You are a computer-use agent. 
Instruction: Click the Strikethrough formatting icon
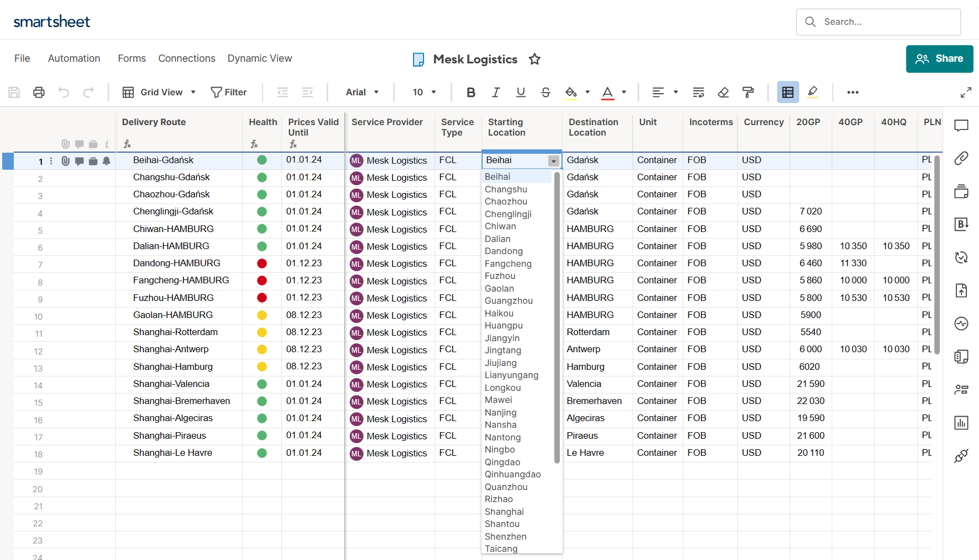[545, 93]
